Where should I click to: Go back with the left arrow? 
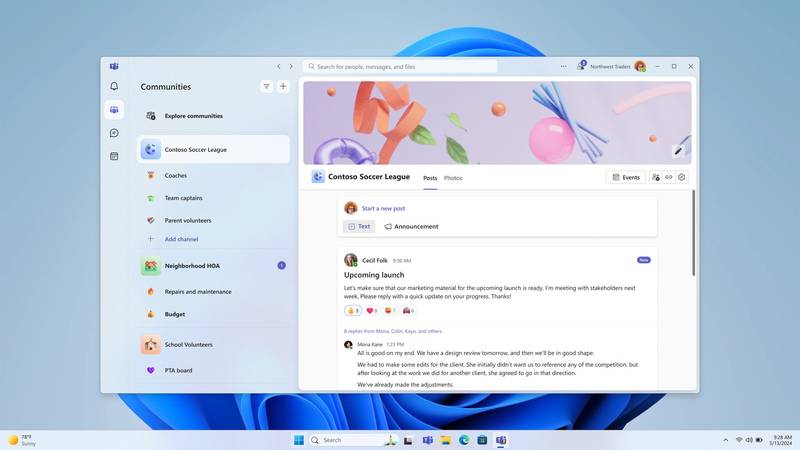(279, 66)
